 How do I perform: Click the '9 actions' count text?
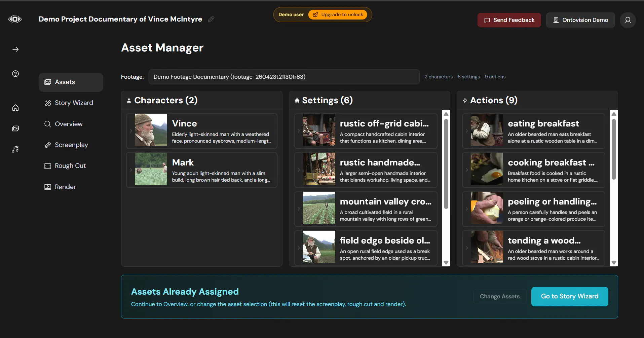click(x=495, y=77)
